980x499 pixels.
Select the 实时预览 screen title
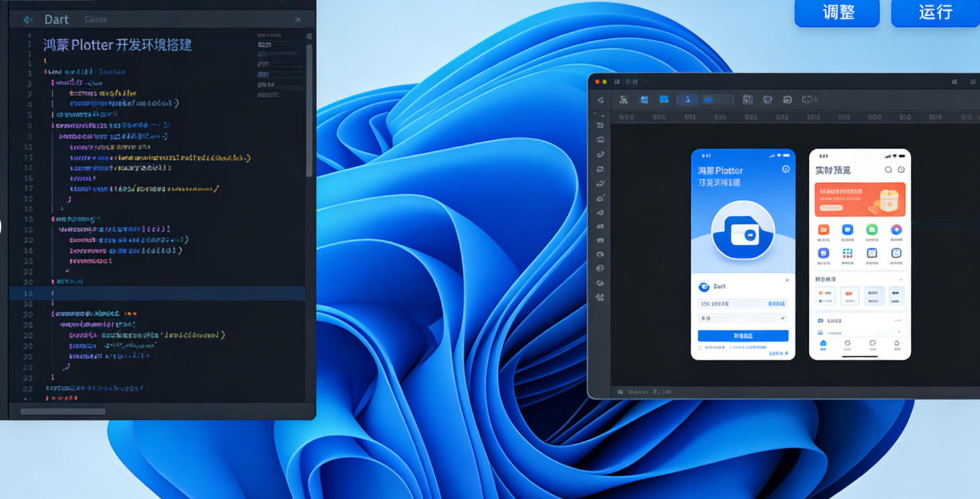coord(834,169)
